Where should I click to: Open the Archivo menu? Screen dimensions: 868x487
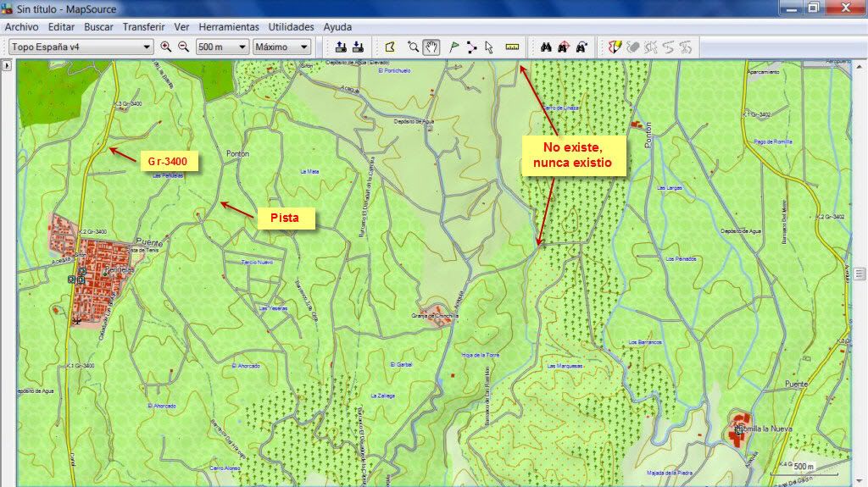21,26
